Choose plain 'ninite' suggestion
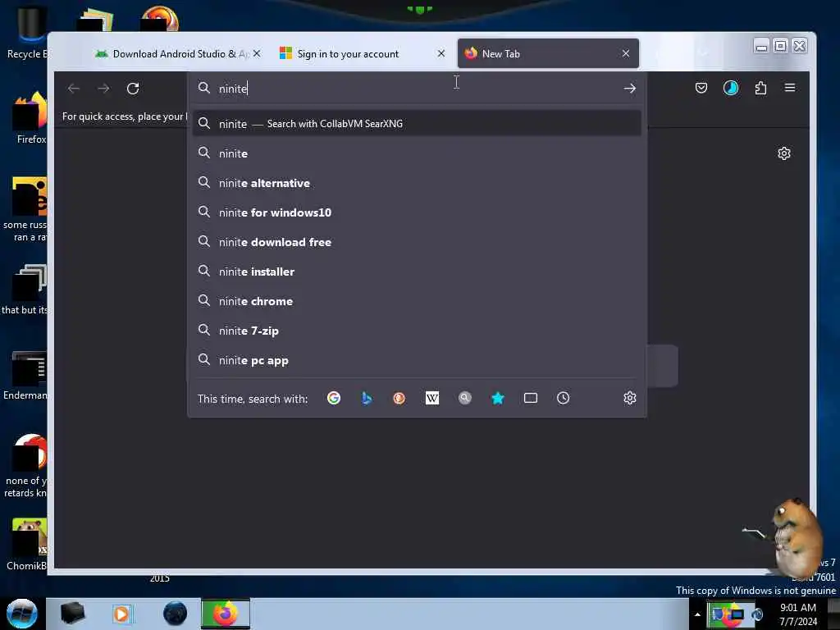 (417, 153)
